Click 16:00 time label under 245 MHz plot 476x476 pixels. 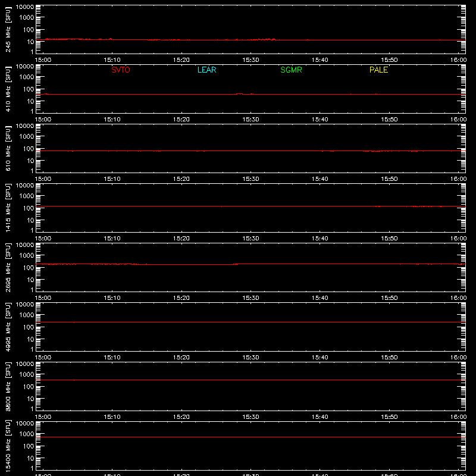click(x=458, y=60)
